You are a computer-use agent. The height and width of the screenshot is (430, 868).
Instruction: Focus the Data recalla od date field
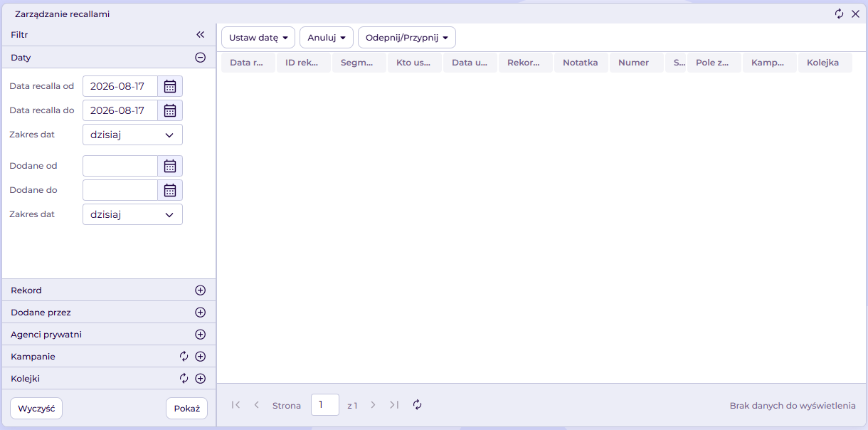tap(120, 86)
